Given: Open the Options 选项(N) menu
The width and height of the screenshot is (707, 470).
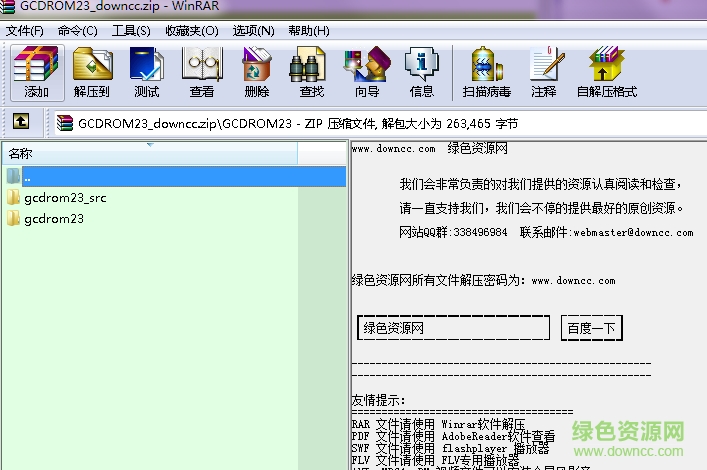Looking at the screenshot, I should 253,31.
